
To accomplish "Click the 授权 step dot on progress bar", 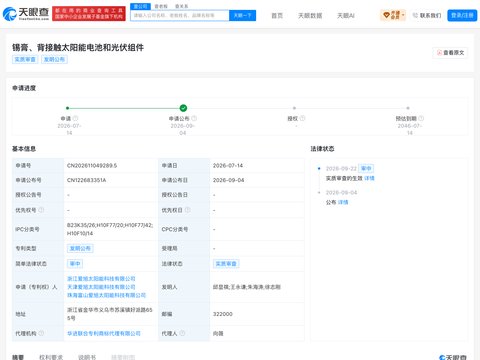I will click(x=294, y=108).
